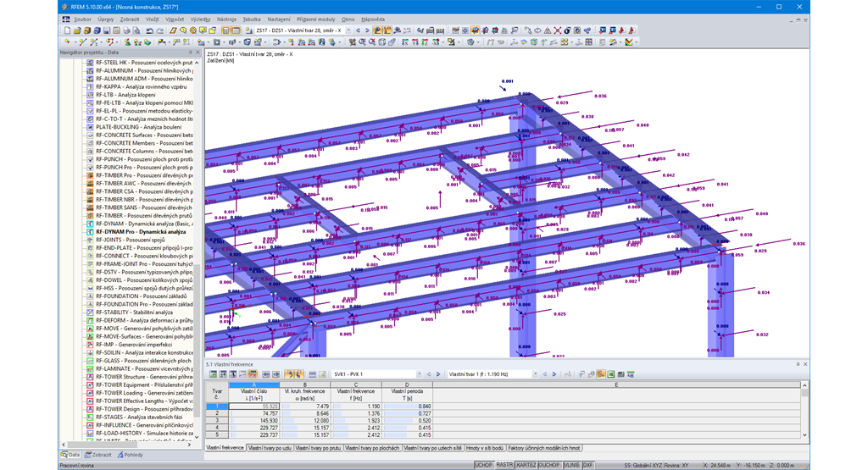868x470 pixels.
Task: Click period cell with value 0.520
Action: [407, 420]
